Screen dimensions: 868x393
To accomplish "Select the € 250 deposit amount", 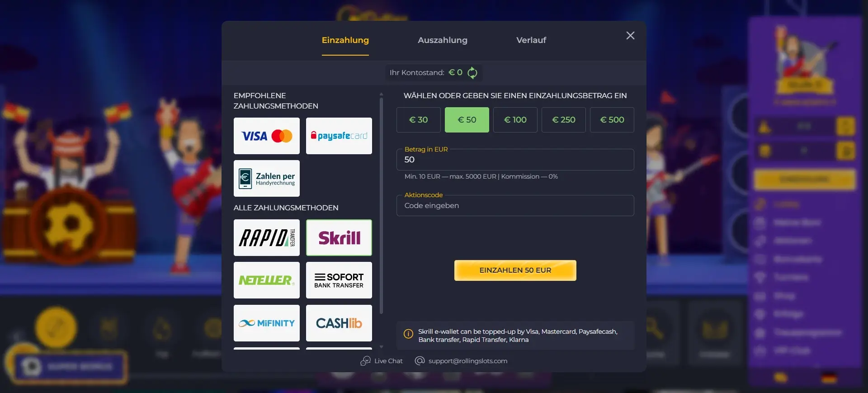I will pos(564,120).
